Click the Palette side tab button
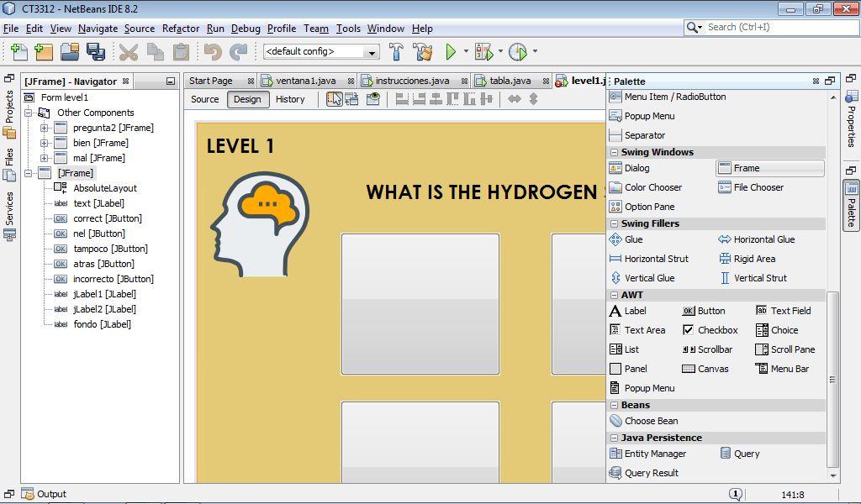 851,206
